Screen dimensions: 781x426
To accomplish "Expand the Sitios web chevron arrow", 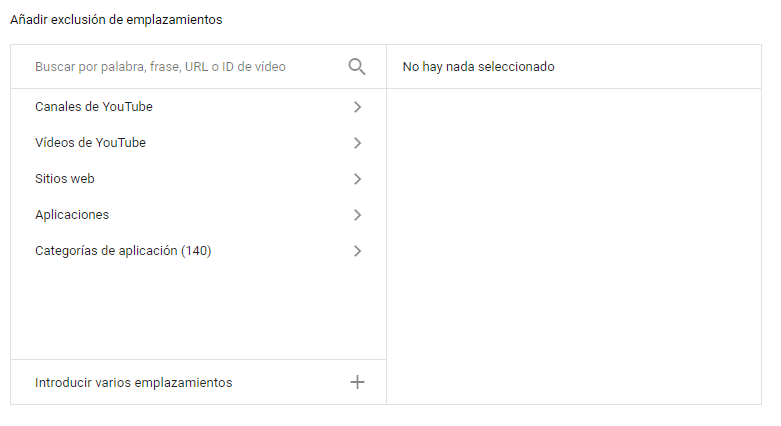I will point(357,179).
